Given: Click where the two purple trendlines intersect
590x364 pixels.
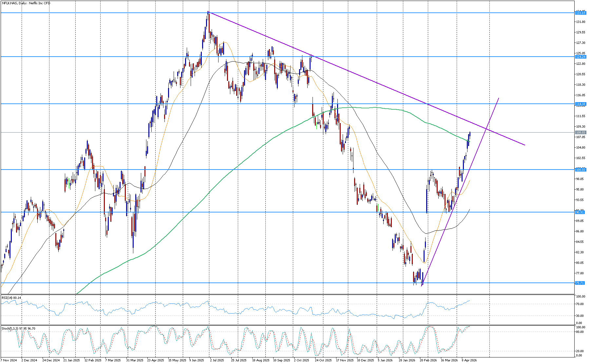Looking at the screenshot, I should click(x=488, y=130).
